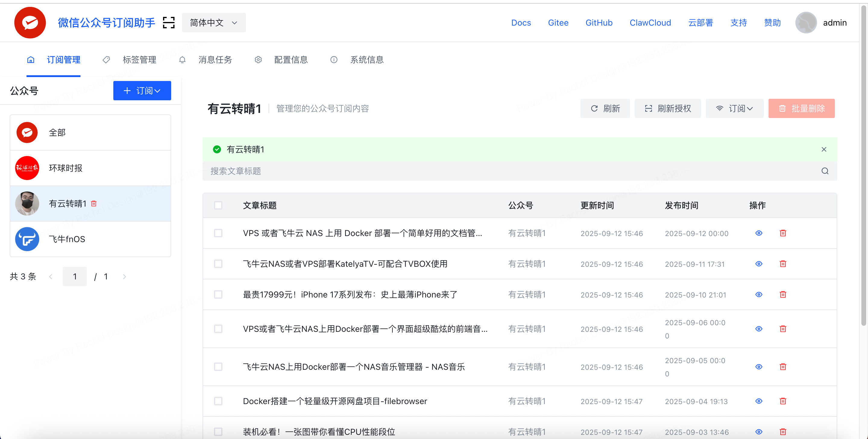View the iPhone 17 article via eye icon
This screenshot has width=868, height=439.
click(759, 294)
